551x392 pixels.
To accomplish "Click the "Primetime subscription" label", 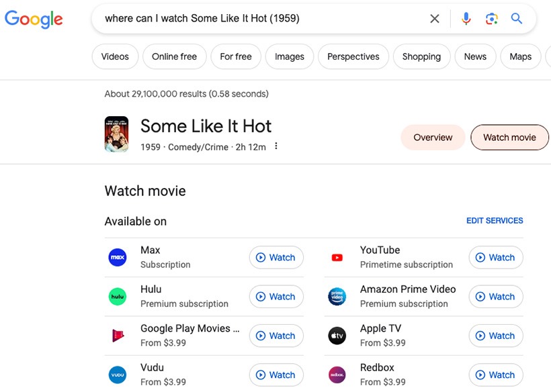I will coord(407,264).
